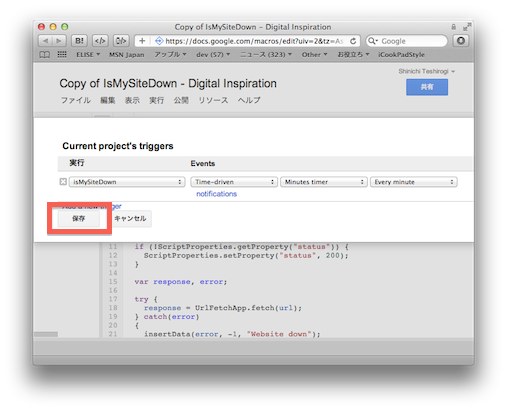Expand the アップル bookmarks folder

point(170,54)
